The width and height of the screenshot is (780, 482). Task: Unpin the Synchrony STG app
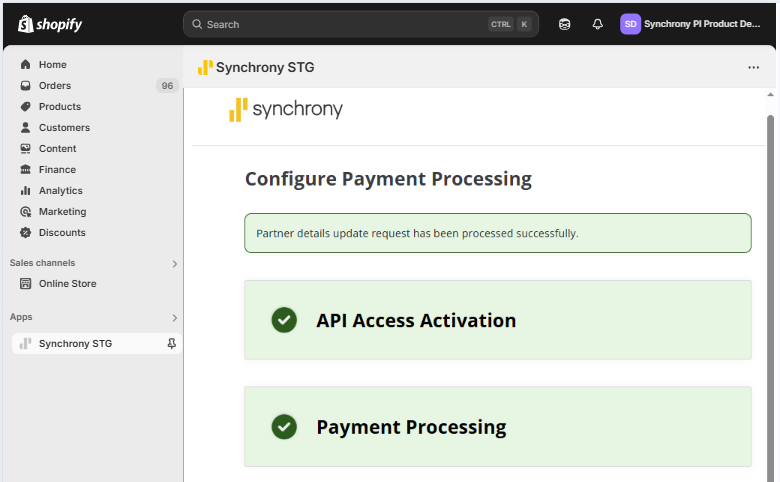171,344
